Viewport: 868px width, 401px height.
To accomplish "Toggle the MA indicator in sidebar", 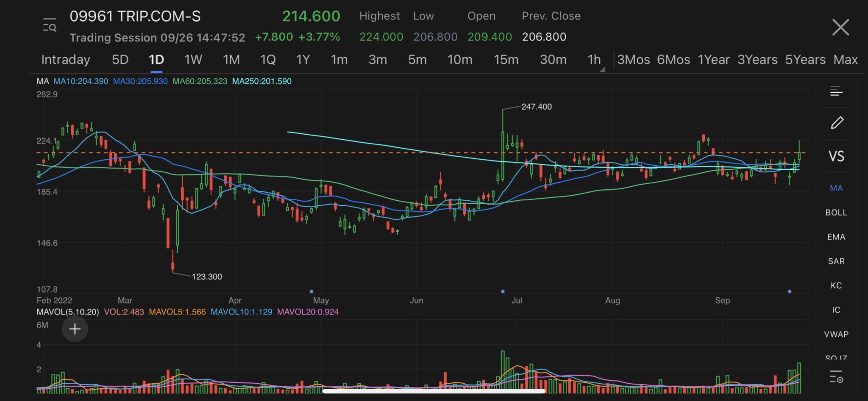I will [x=836, y=188].
